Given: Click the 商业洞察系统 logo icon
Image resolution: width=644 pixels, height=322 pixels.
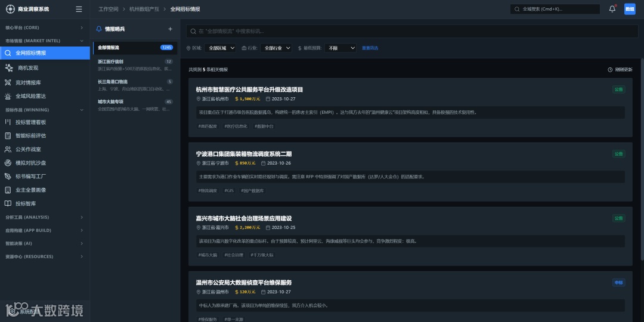Looking at the screenshot, I should point(10,8).
